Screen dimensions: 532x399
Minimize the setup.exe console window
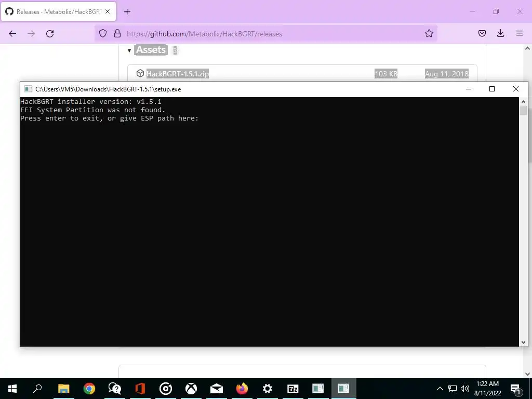click(469, 89)
